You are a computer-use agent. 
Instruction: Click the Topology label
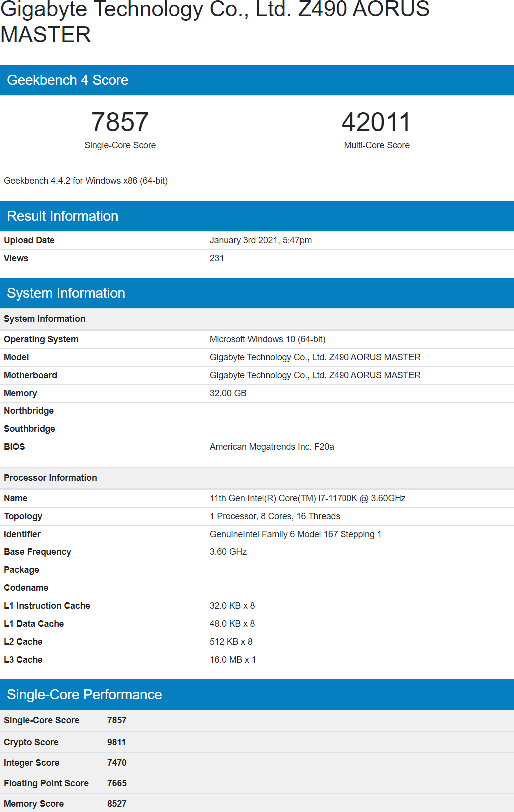coord(23,516)
